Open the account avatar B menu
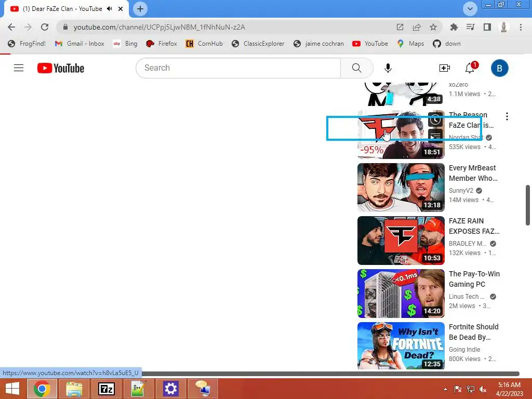This screenshot has width=532, height=399. click(x=499, y=68)
